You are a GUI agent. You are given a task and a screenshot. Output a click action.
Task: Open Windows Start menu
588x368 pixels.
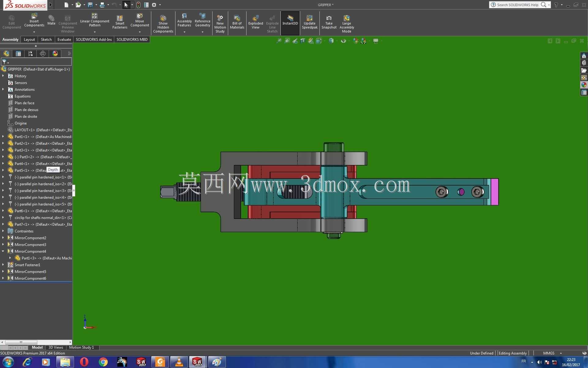point(8,362)
